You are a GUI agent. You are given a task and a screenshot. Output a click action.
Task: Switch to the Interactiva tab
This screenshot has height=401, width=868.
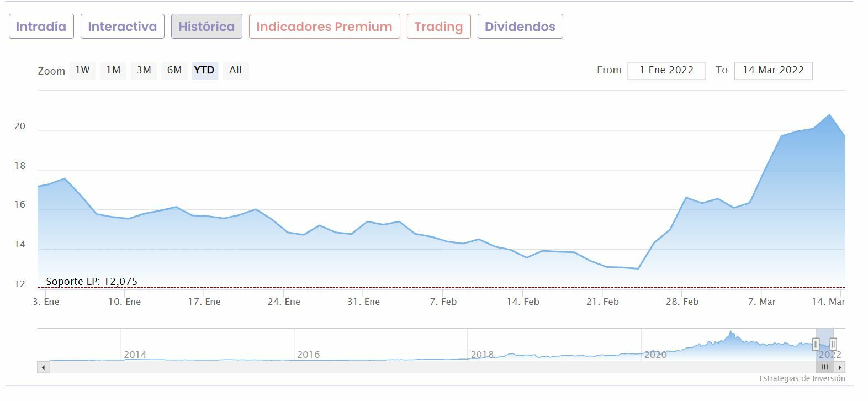[x=123, y=27]
